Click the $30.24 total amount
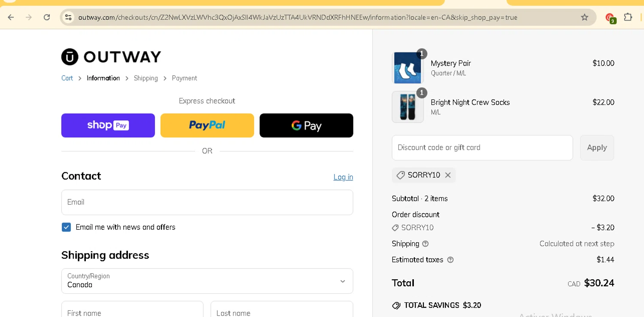The height and width of the screenshot is (317, 644). coord(599,283)
